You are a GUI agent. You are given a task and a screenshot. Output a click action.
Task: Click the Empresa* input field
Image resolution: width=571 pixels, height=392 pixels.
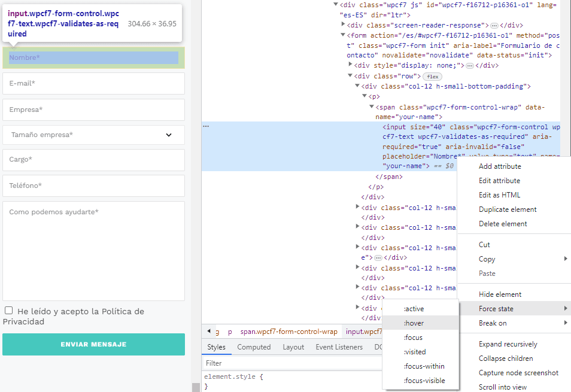[93, 110]
